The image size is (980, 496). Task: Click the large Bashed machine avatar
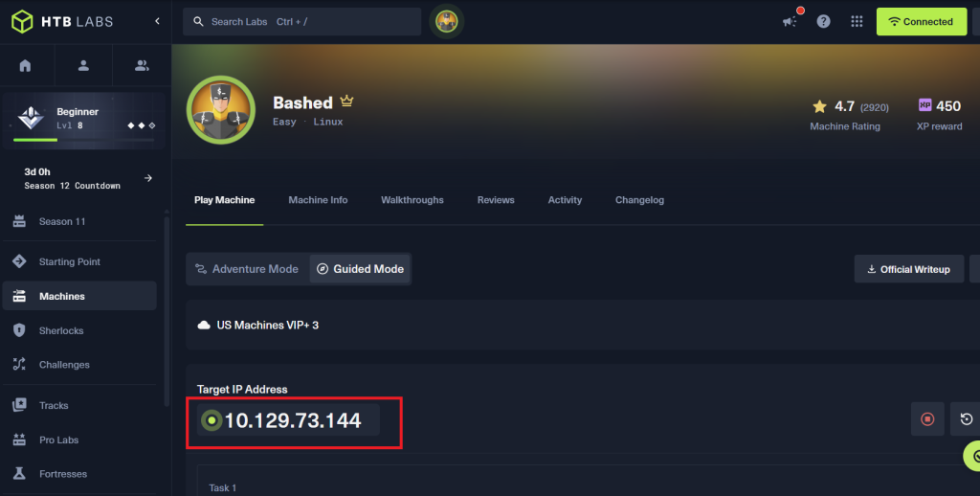point(221,110)
